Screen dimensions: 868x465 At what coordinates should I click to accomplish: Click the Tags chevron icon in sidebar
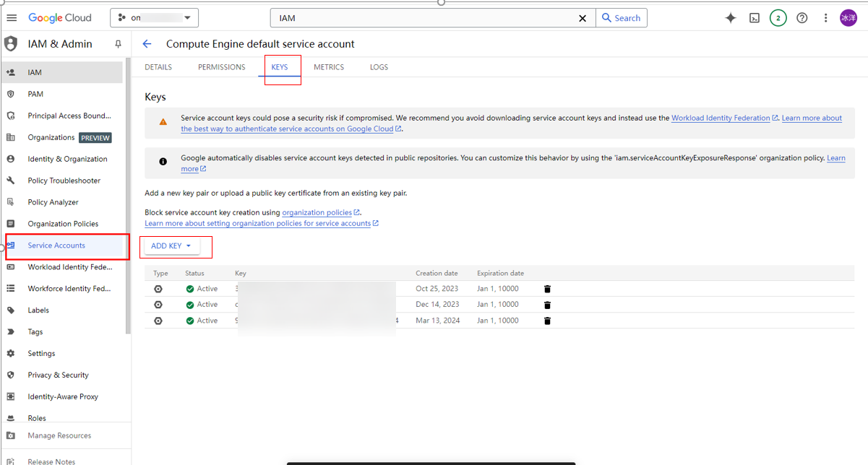[11, 332]
